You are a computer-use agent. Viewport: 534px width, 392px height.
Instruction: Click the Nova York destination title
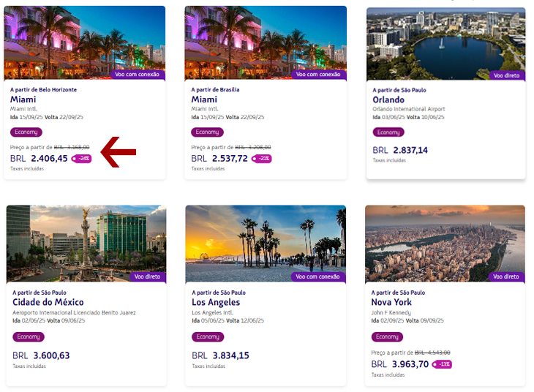click(x=391, y=302)
